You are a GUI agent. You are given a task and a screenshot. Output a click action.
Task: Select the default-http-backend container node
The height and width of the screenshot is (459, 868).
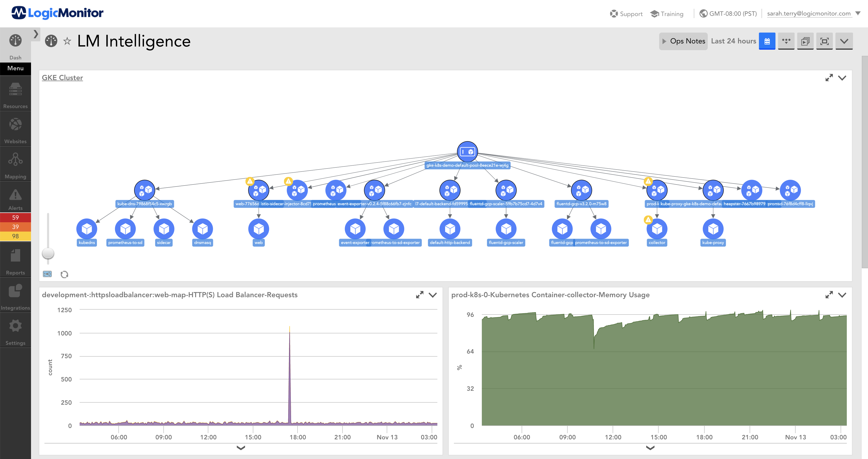[450, 229]
